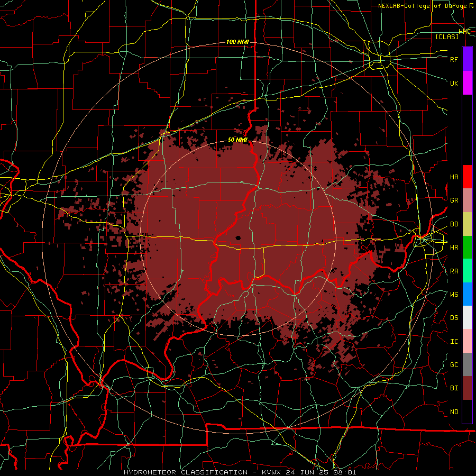Click the ND legend label
Image resolution: width=476 pixels, height=476 pixels.
(454, 412)
